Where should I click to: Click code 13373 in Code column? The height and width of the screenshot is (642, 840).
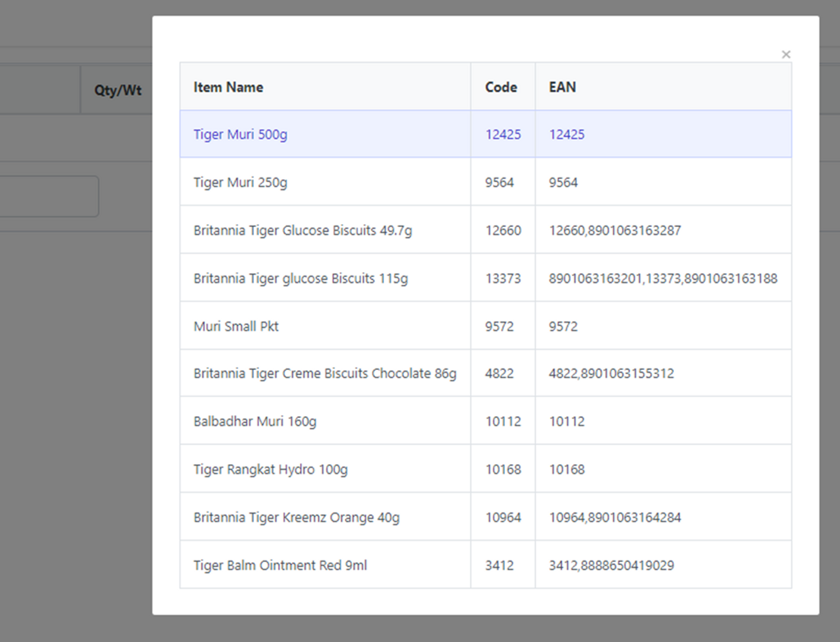[503, 279]
